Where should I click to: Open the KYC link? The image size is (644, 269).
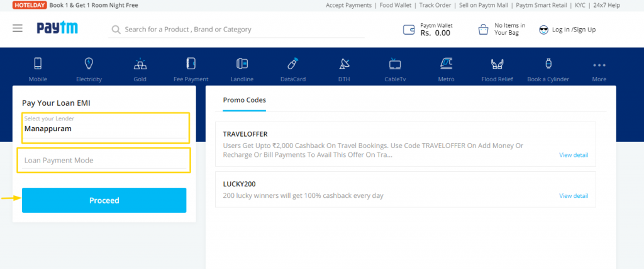click(x=580, y=5)
